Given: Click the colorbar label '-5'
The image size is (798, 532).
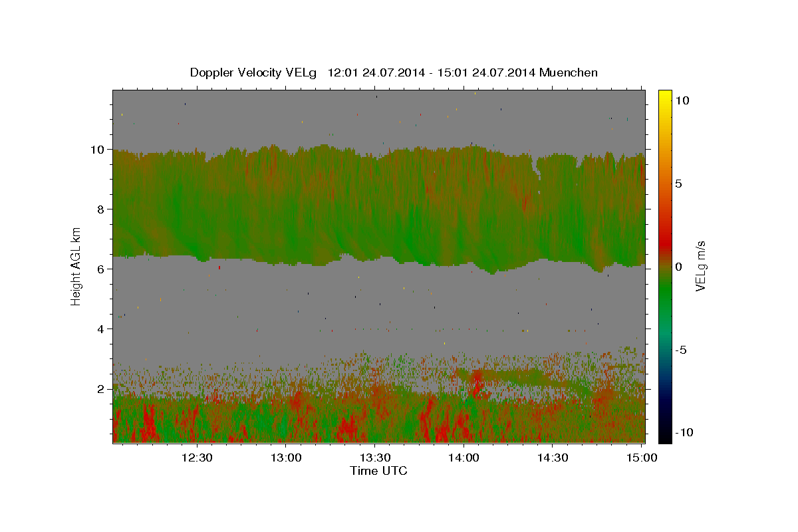Looking at the screenshot, I should coord(682,350).
